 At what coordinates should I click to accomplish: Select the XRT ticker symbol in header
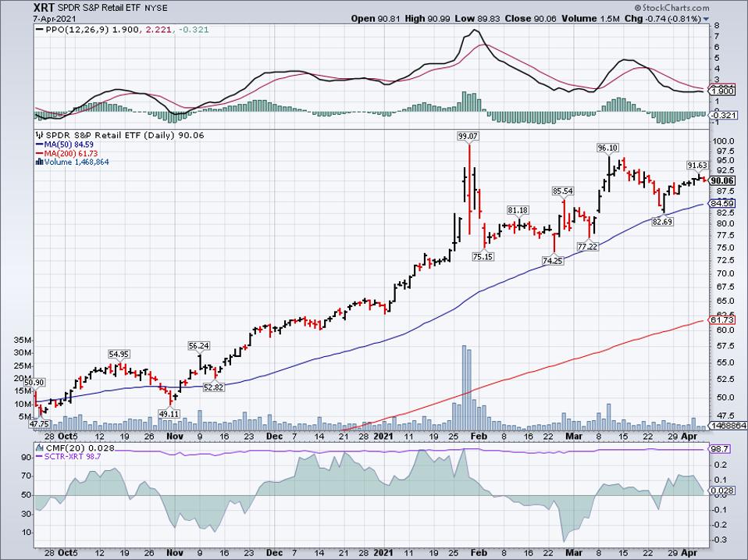coord(45,8)
